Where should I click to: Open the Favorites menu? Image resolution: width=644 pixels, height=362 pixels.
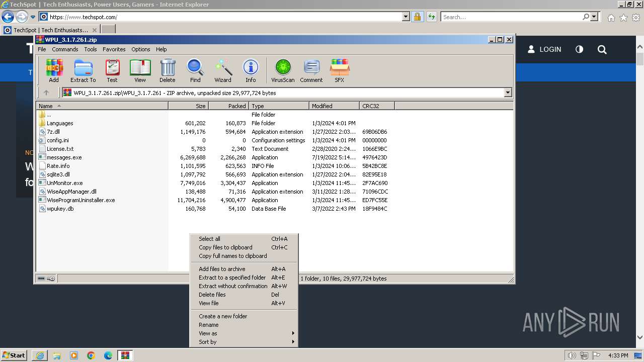pos(114,49)
